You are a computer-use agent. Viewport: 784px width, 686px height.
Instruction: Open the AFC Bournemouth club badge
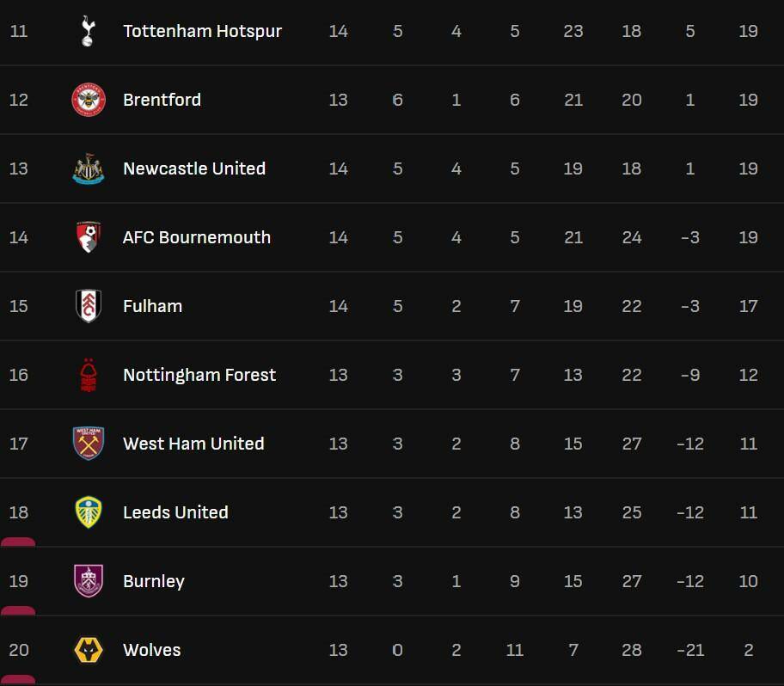[88, 237]
